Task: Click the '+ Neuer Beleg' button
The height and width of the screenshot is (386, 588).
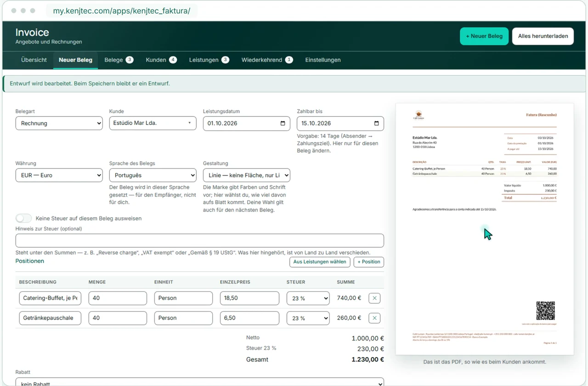Action: (484, 36)
